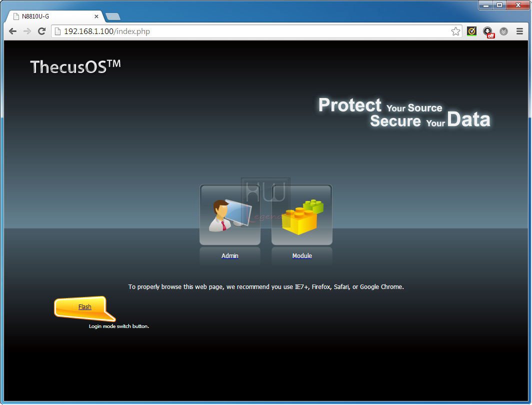The height and width of the screenshot is (405, 532).
Task: Open the Module bricks icon
Action: (302, 214)
